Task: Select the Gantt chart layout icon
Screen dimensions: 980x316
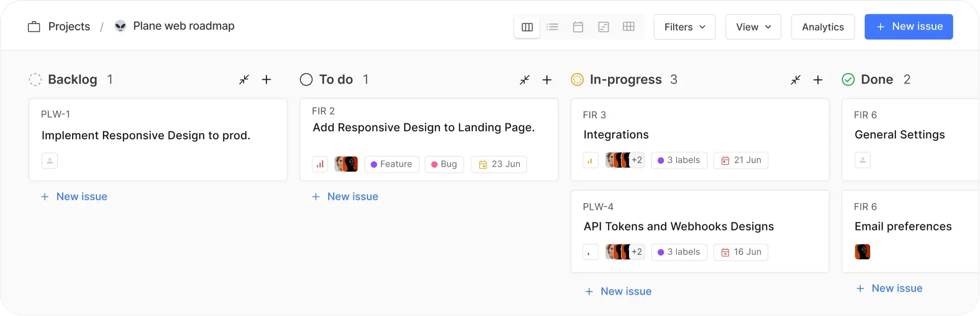Action: click(603, 27)
